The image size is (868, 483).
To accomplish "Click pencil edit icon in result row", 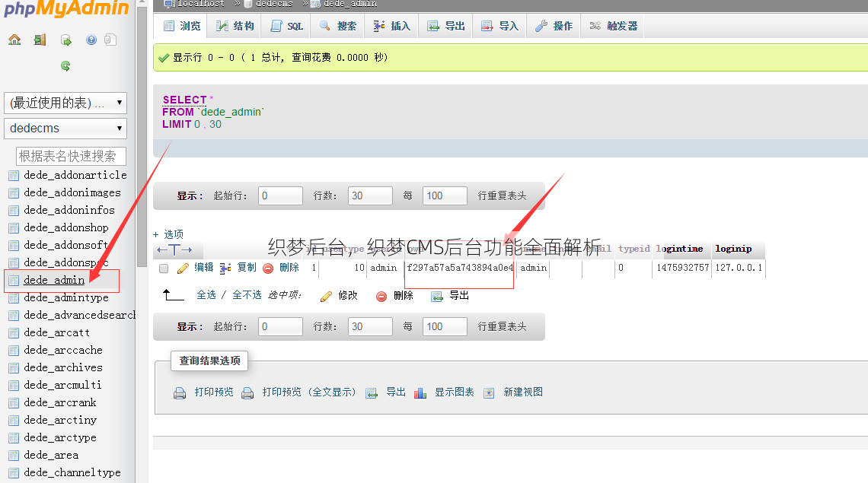I will point(183,269).
